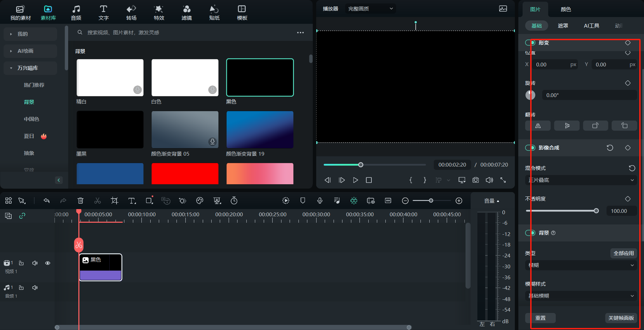
Task: Take a snapshot with the camera icon
Action: coord(476,180)
